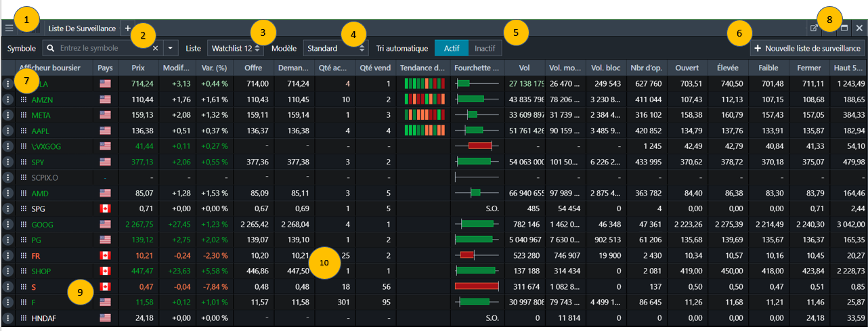868x331 pixels.
Task: Open the three-dot row menu for HNDAF
Action: coord(7,317)
